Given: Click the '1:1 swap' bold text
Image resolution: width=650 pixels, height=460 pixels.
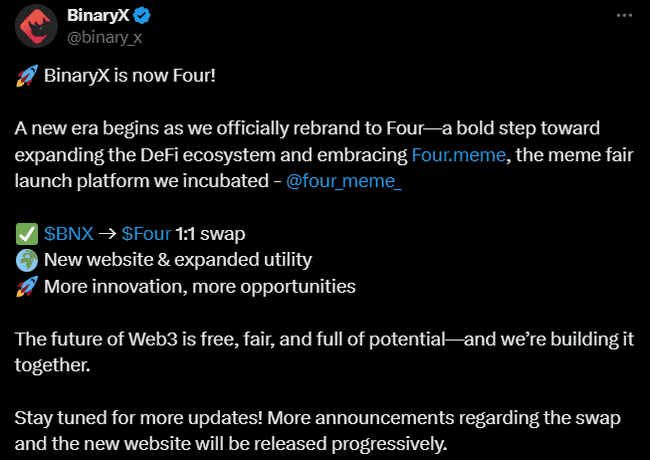Looking at the screenshot, I should point(211,234).
